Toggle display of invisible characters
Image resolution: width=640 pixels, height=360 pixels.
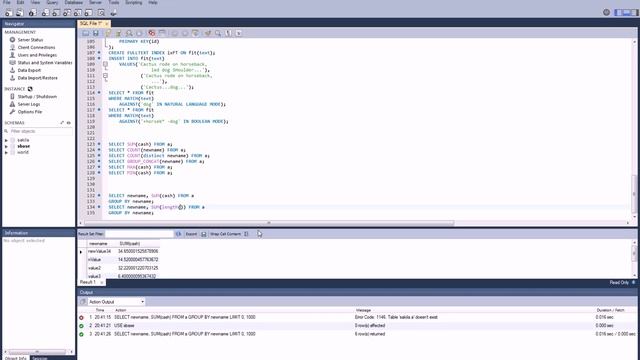tap(229, 33)
